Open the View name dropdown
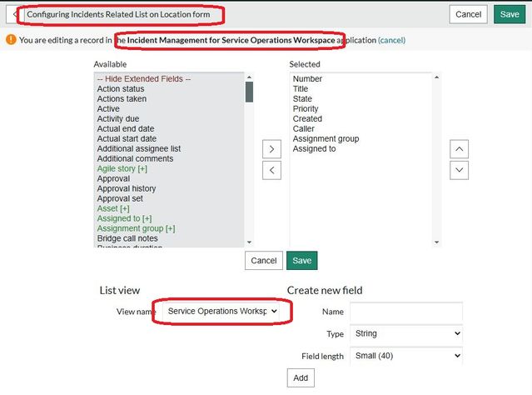The image size is (532, 395). (x=222, y=311)
